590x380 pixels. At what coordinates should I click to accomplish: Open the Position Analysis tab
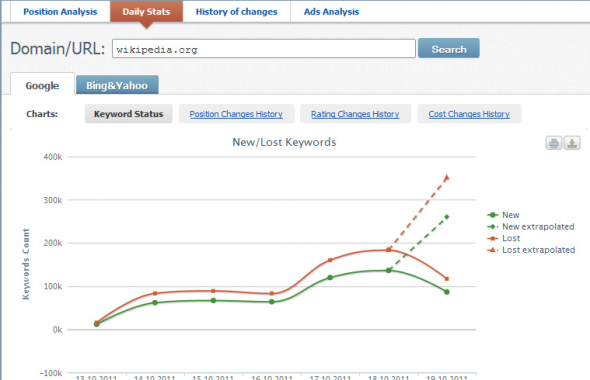[60, 12]
